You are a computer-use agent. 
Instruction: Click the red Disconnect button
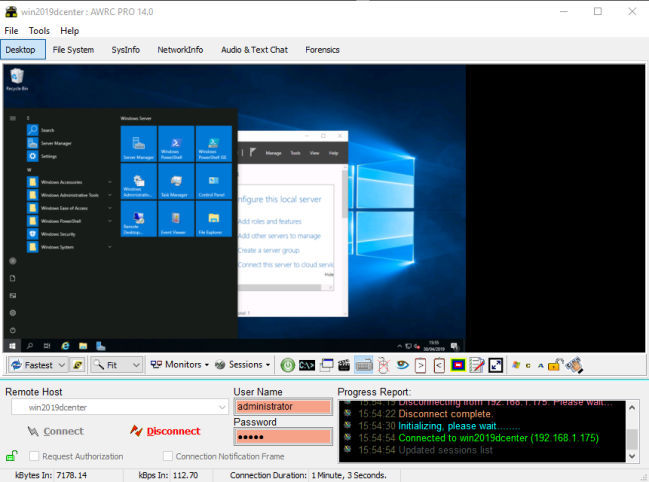pyautogui.click(x=165, y=431)
